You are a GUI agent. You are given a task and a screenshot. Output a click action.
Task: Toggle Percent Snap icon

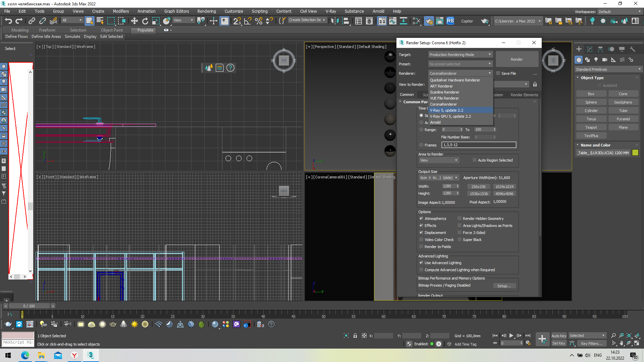(259, 21)
